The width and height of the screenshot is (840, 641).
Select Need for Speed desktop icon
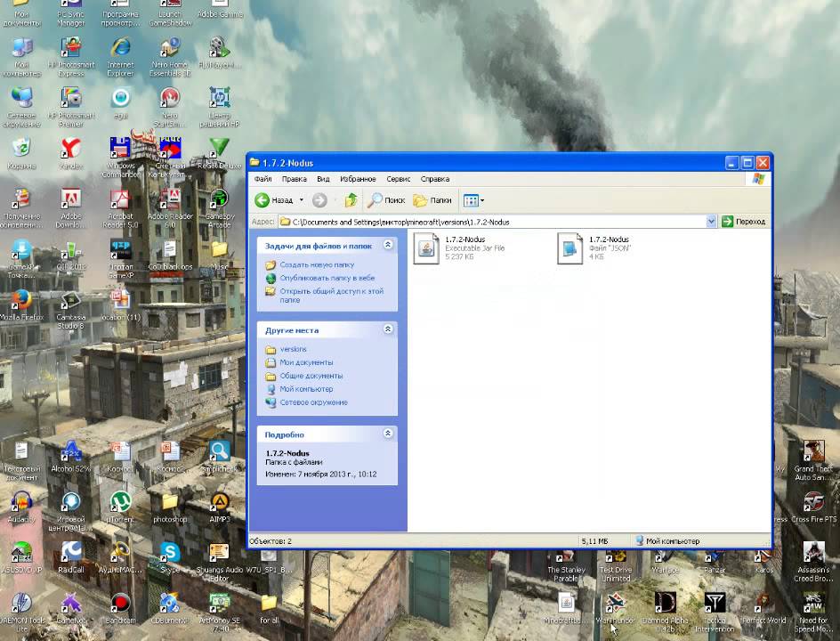point(813,612)
